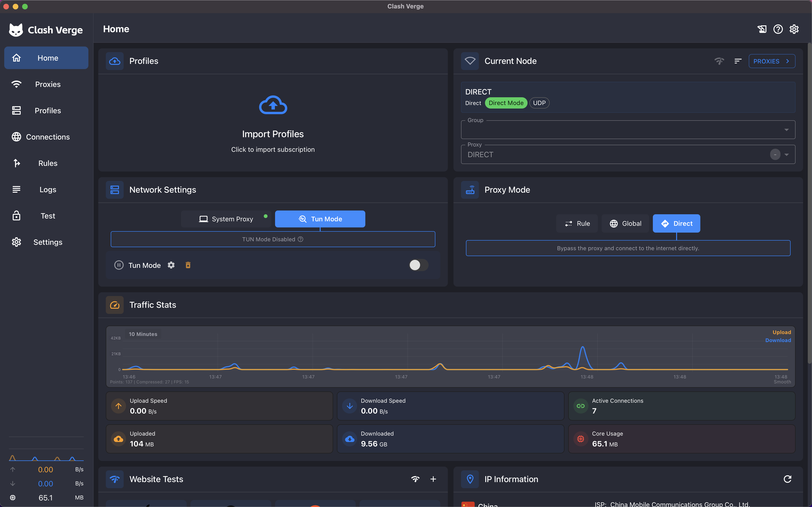Open the Group dropdown
Viewport: 812px width, 507px height.
click(x=628, y=130)
